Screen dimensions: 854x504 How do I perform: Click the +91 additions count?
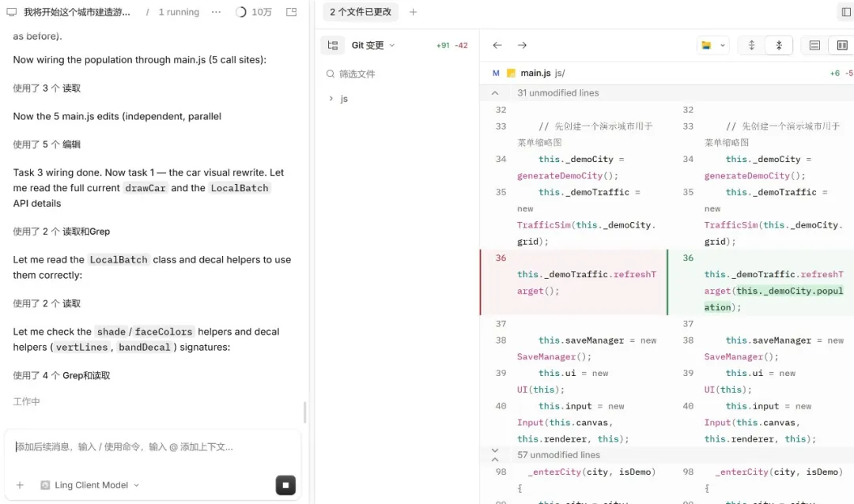pos(443,46)
